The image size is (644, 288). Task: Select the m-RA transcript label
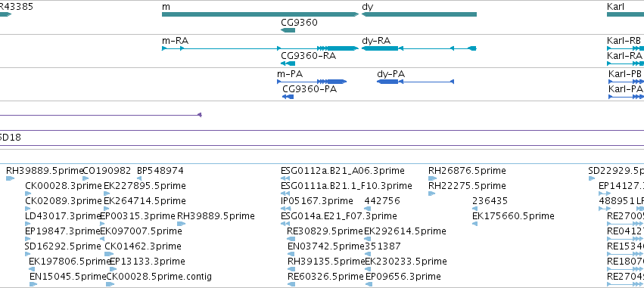[176, 41]
